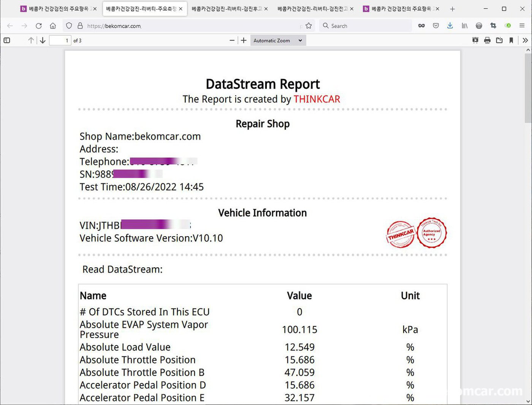532x405 pixels.
Task: Click the page number input field
Action: 60,40
